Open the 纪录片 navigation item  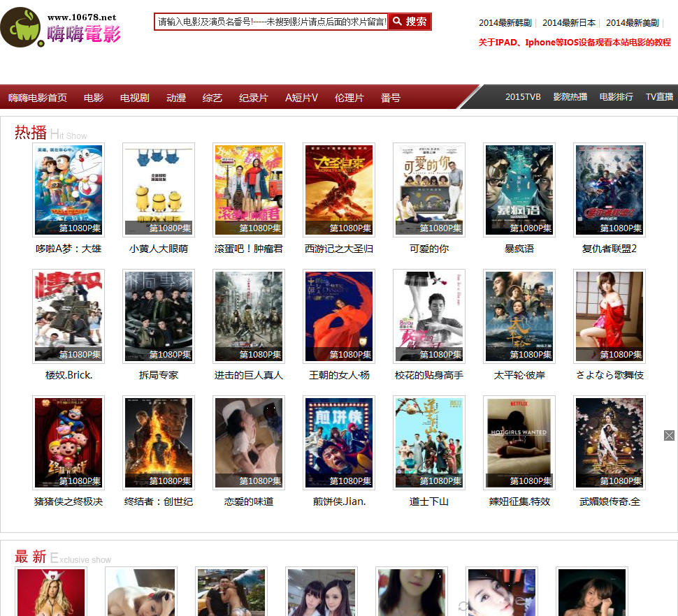pyautogui.click(x=254, y=98)
